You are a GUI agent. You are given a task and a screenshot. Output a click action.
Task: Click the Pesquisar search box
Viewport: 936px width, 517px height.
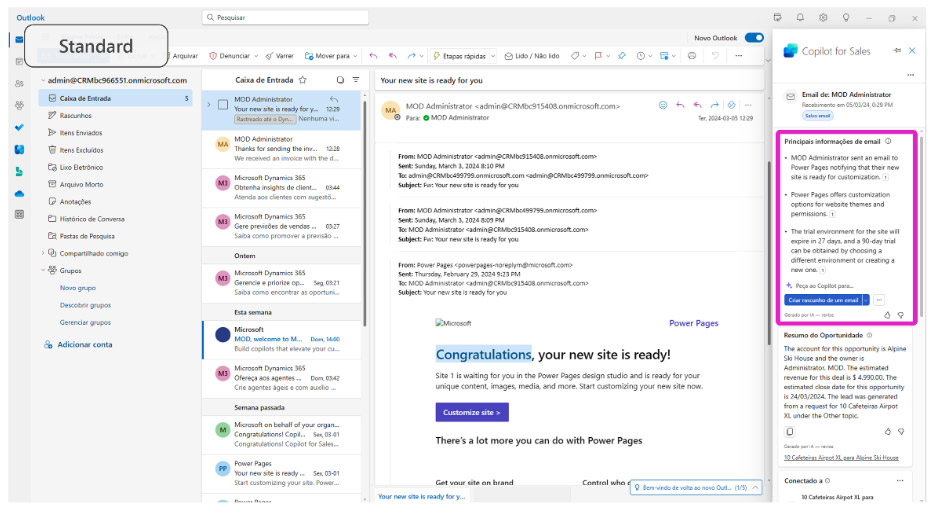(300, 18)
